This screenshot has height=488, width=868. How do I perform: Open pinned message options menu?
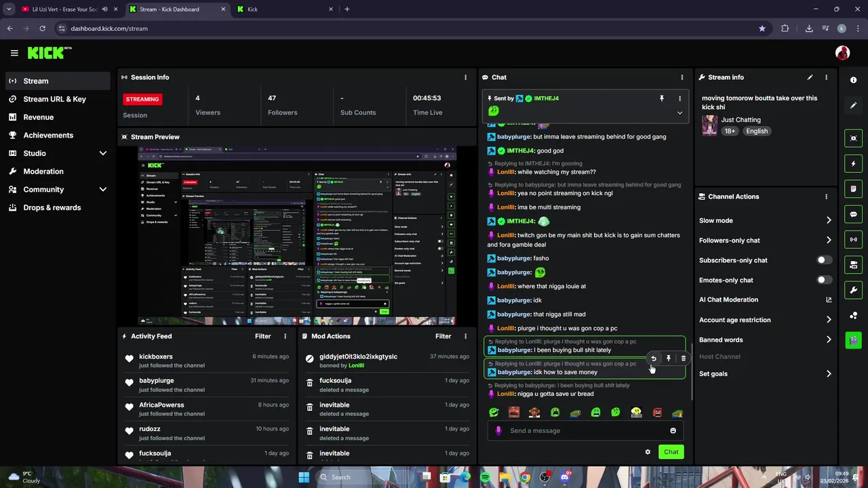[x=679, y=98]
